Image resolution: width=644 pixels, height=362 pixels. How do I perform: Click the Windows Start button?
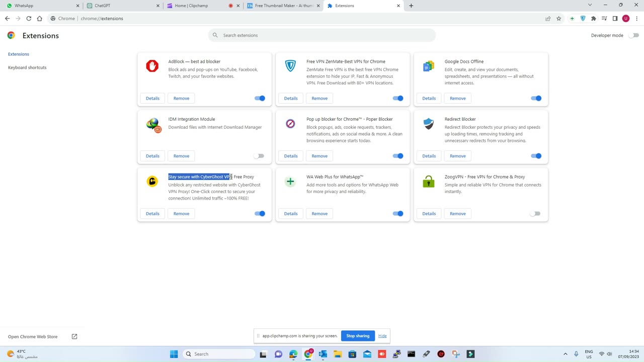click(x=174, y=354)
